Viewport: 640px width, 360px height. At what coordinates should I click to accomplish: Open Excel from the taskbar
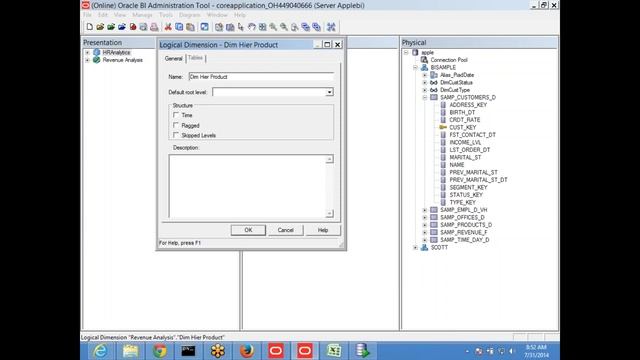click(x=334, y=351)
